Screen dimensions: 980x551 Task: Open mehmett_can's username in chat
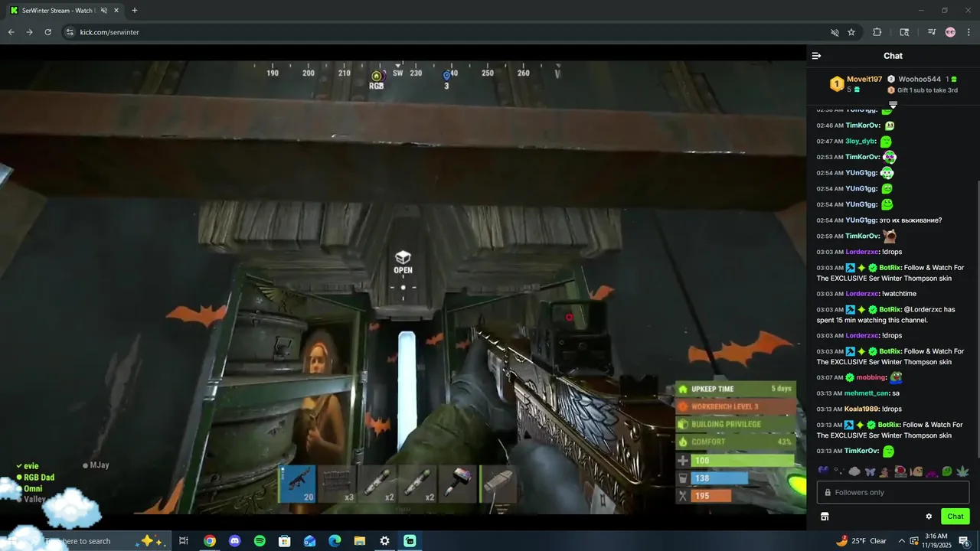tap(867, 393)
